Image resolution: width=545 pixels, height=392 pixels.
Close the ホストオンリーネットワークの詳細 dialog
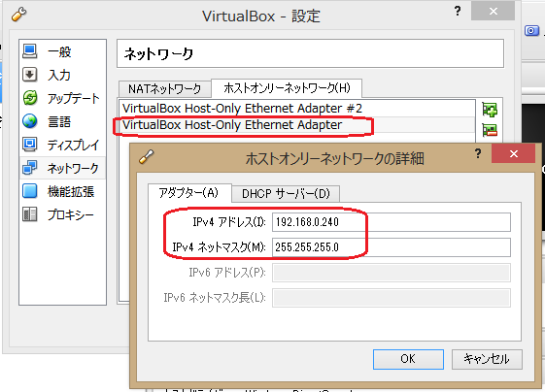pyautogui.click(x=513, y=153)
